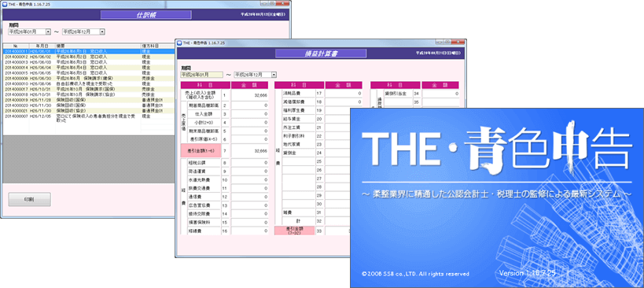Open the 平成26年01月 start period dropdown in 仕訳帳 window
This screenshot has height=288, width=644.
point(48,31)
